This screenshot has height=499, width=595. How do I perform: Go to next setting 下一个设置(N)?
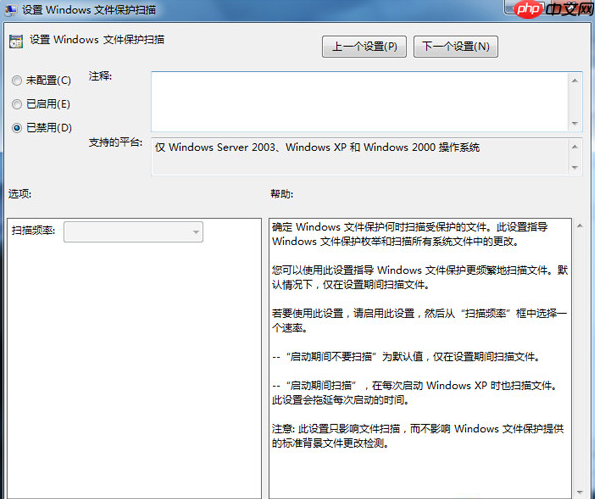pos(455,47)
